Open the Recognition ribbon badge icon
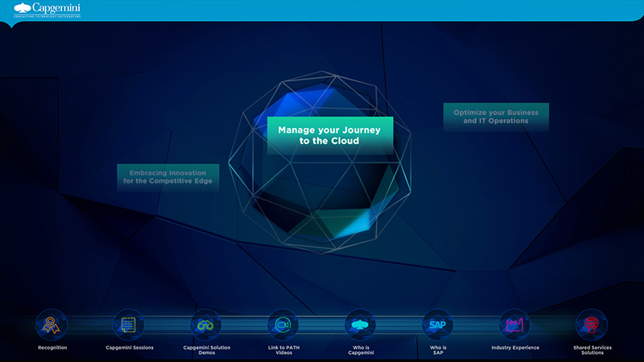The height and width of the screenshot is (362, 644). 52,325
